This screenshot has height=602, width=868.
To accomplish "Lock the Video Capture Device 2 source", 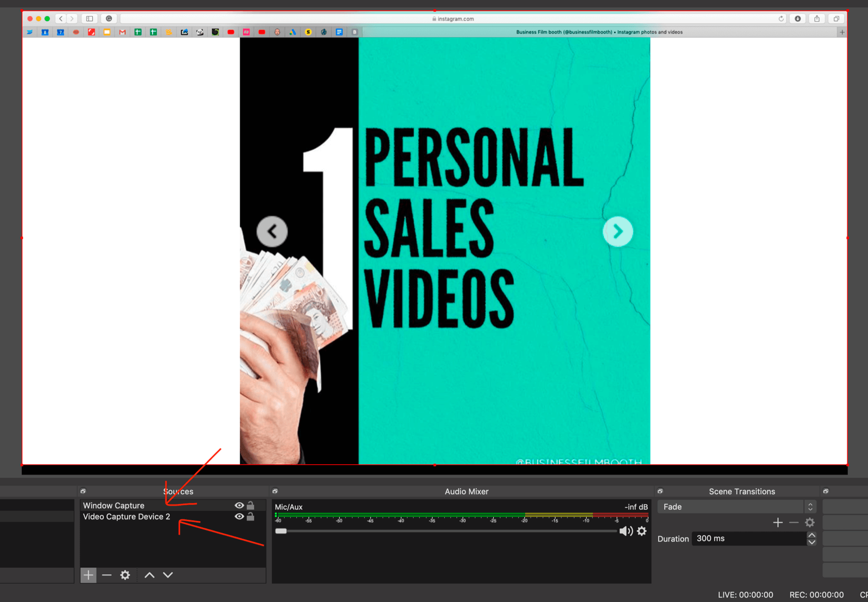I will click(x=251, y=517).
